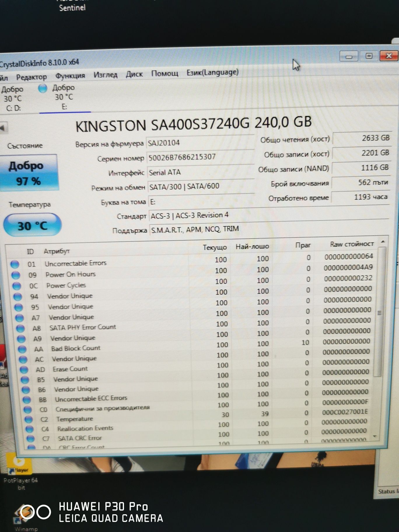Click status icon of row B5 Vendor Unique
Viewport: 399px width, 532px height.
coord(25,380)
